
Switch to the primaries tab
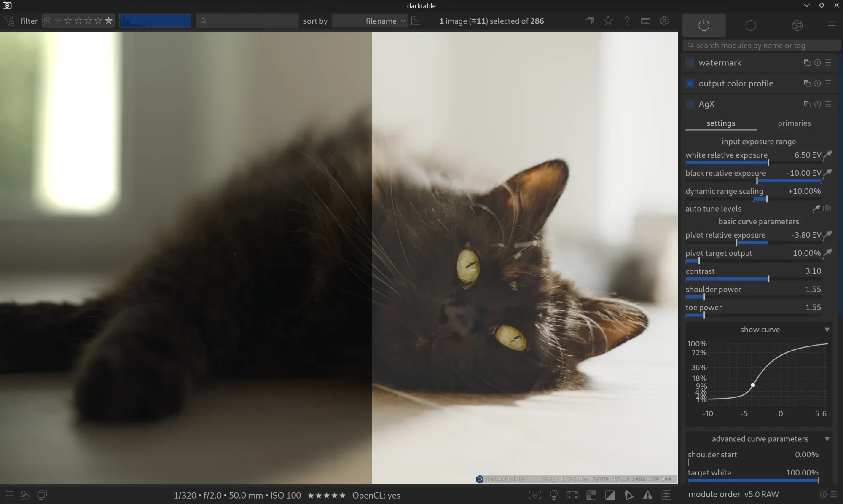pyautogui.click(x=794, y=123)
